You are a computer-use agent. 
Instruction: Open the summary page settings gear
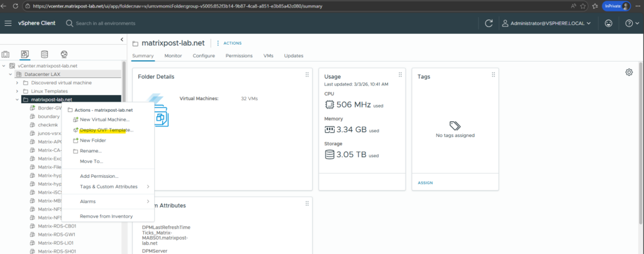[629, 72]
